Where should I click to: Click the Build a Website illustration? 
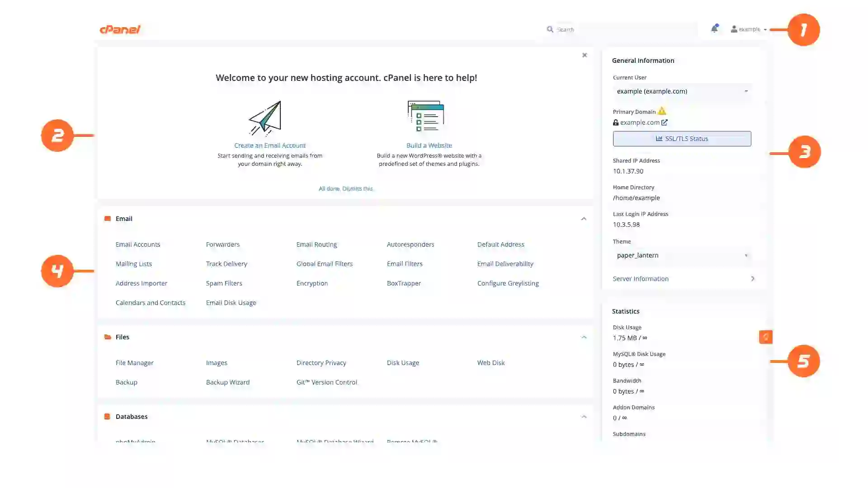(x=425, y=116)
